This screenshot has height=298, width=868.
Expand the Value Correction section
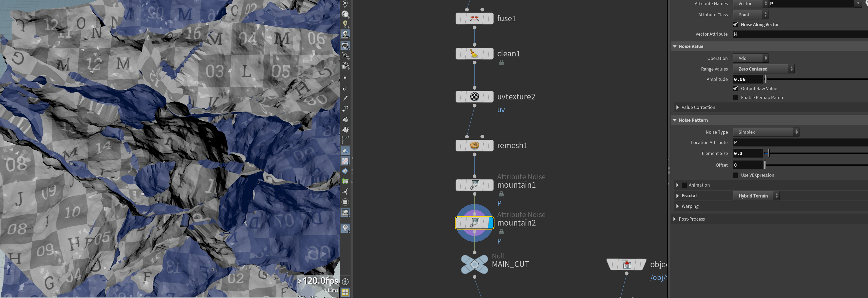[698, 108]
